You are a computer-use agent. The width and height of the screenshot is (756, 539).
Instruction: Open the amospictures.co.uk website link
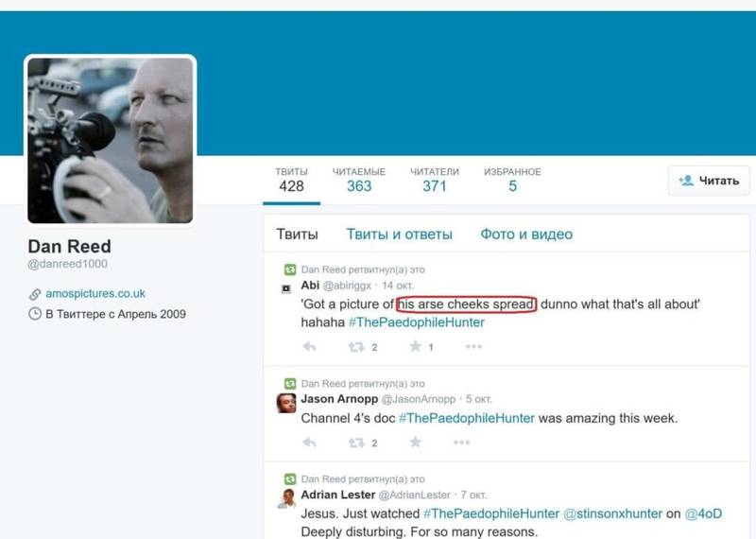click(x=95, y=293)
